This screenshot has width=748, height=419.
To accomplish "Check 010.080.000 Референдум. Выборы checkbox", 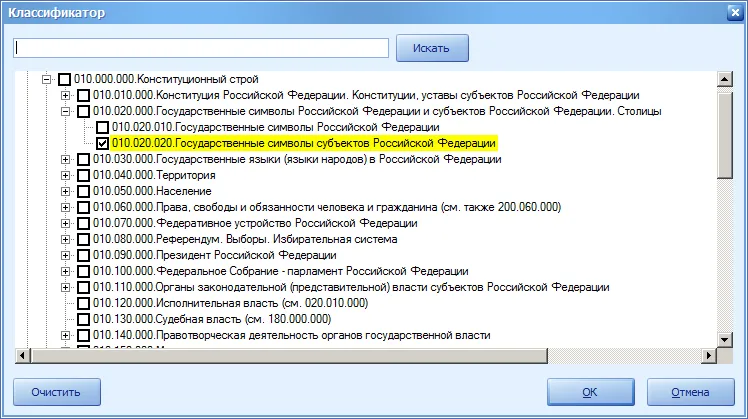I will coord(83,239).
